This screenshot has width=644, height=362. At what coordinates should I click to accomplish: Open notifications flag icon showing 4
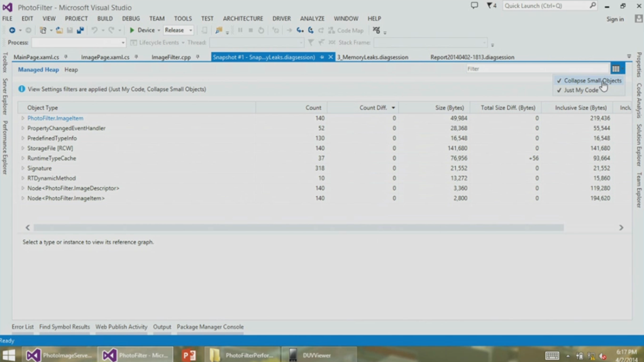tap(491, 6)
